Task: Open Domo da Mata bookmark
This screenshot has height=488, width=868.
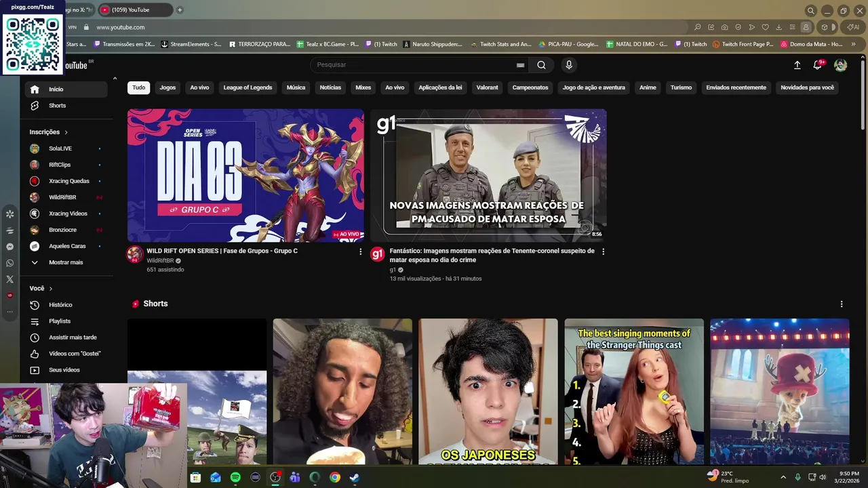Action: (x=811, y=44)
